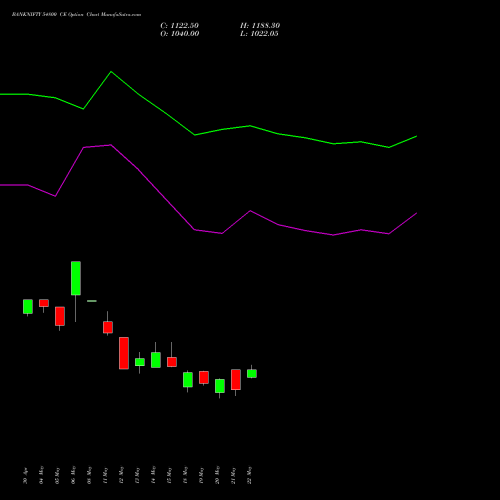Screen dimensions: 500x500
Task: Click the flat doji candle above 08 May
Action: (92, 301)
